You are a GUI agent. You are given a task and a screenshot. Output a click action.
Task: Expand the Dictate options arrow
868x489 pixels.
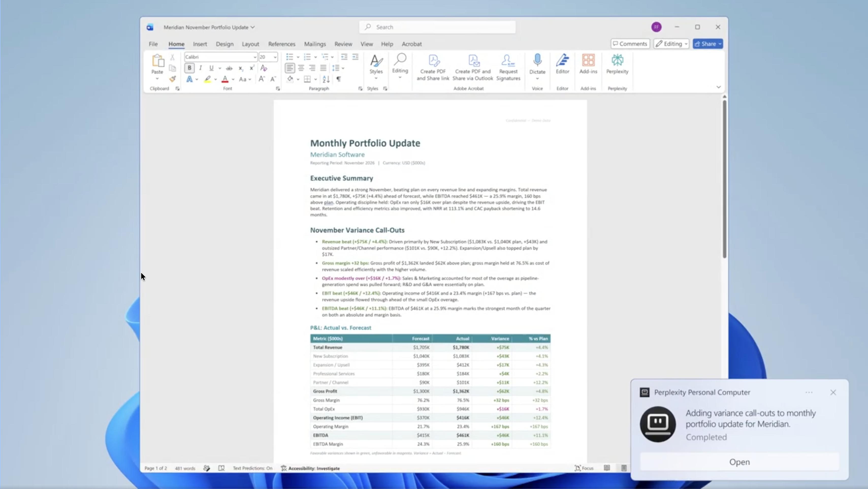tap(537, 79)
